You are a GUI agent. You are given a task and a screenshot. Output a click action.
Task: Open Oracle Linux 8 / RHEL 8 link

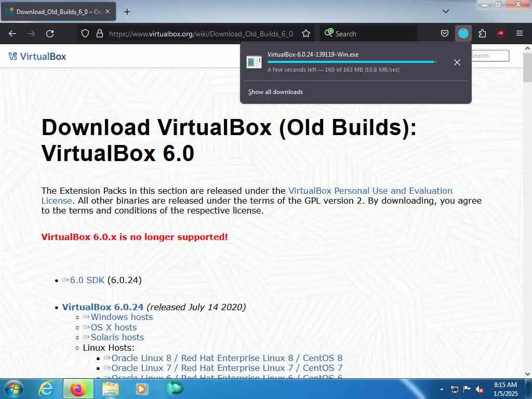click(x=227, y=358)
